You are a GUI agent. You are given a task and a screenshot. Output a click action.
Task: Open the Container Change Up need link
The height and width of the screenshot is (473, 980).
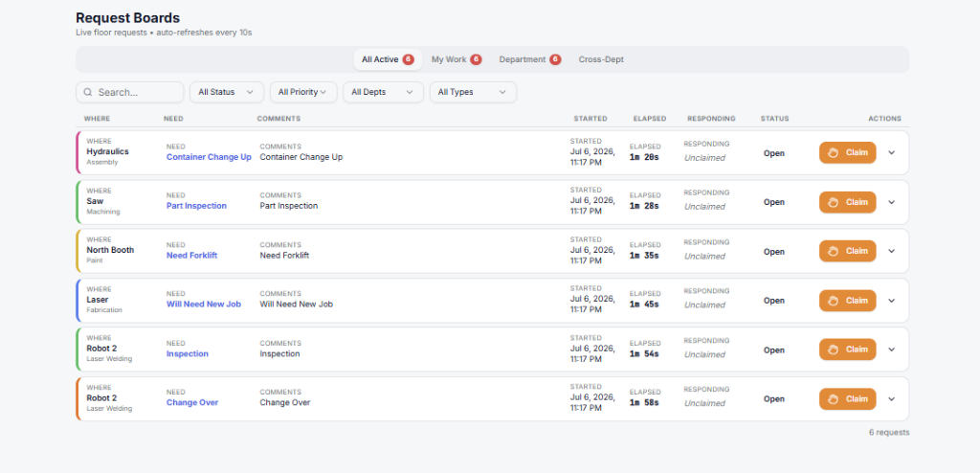pyautogui.click(x=209, y=157)
